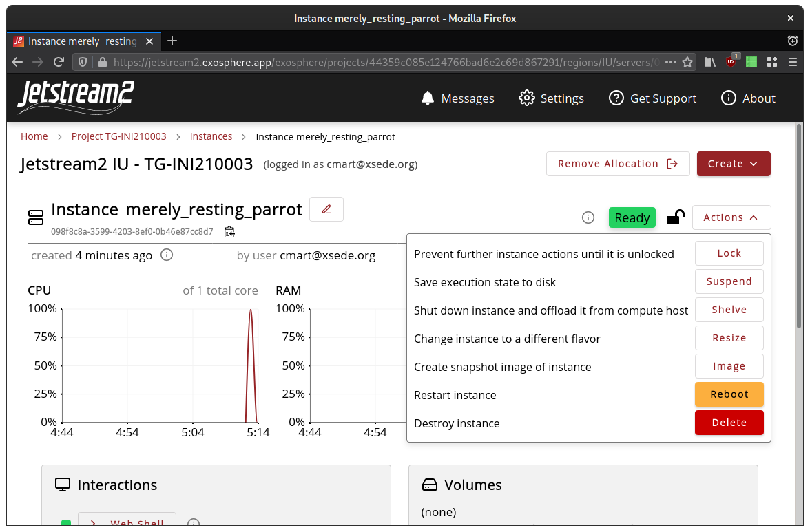Image resolution: width=810 pixels, height=532 pixels.
Task: Click the red Delete instance button
Action: point(729,423)
